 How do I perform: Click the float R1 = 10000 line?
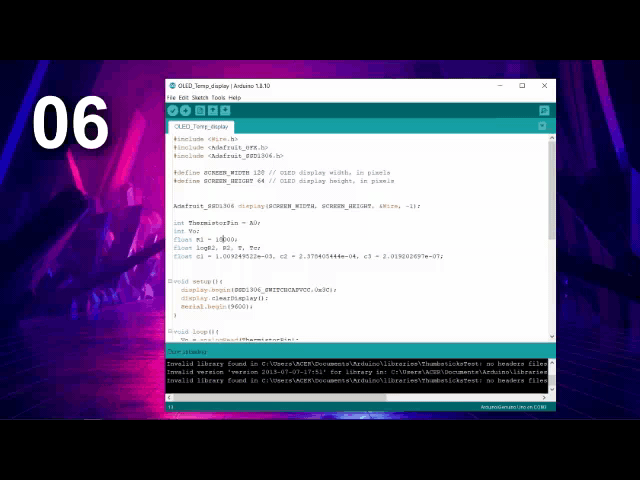(x=205, y=240)
